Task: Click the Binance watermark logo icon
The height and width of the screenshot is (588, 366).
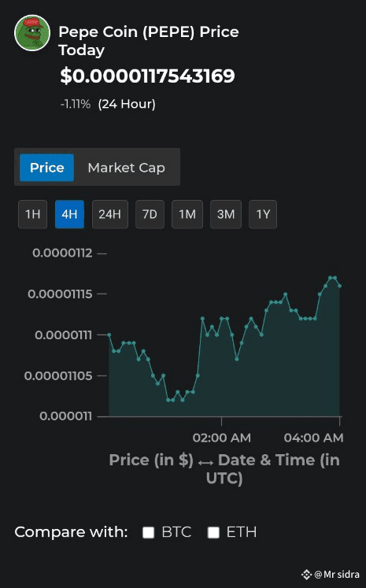Action: (306, 574)
